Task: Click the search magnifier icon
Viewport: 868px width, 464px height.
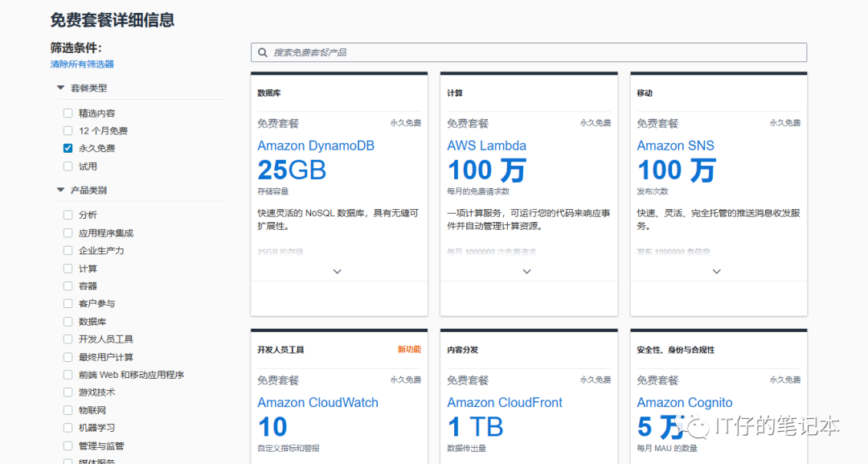Action: (x=263, y=53)
